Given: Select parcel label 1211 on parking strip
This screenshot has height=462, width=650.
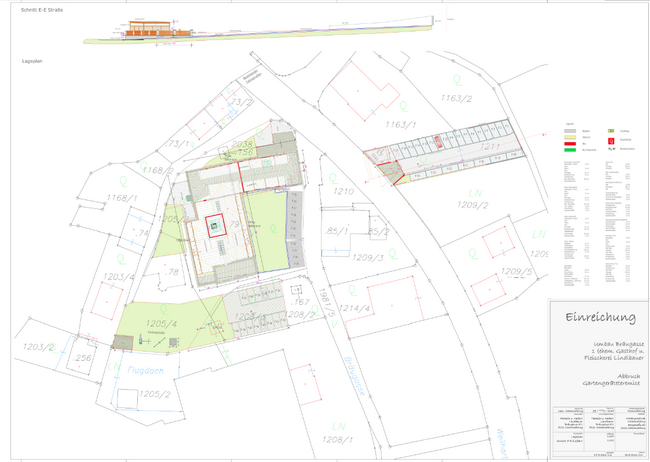Looking at the screenshot, I should [490, 146].
